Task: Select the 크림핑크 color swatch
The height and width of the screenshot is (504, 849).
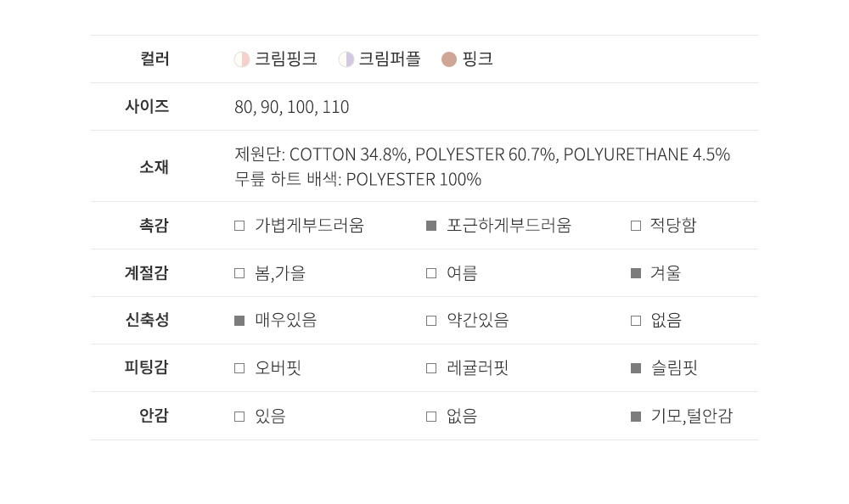Action: click(x=242, y=59)
